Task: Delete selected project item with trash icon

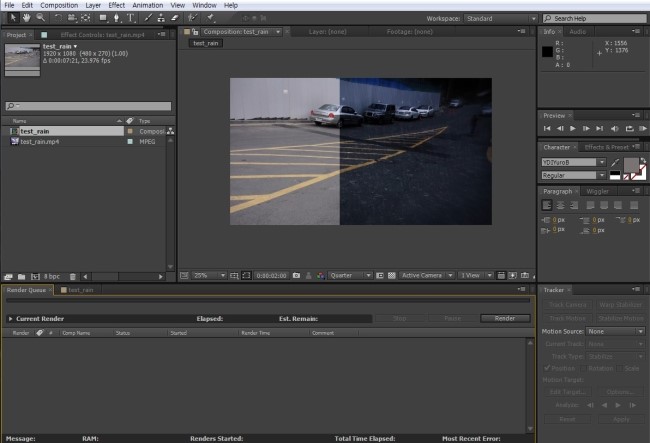Action: click(x=73, y=276)
